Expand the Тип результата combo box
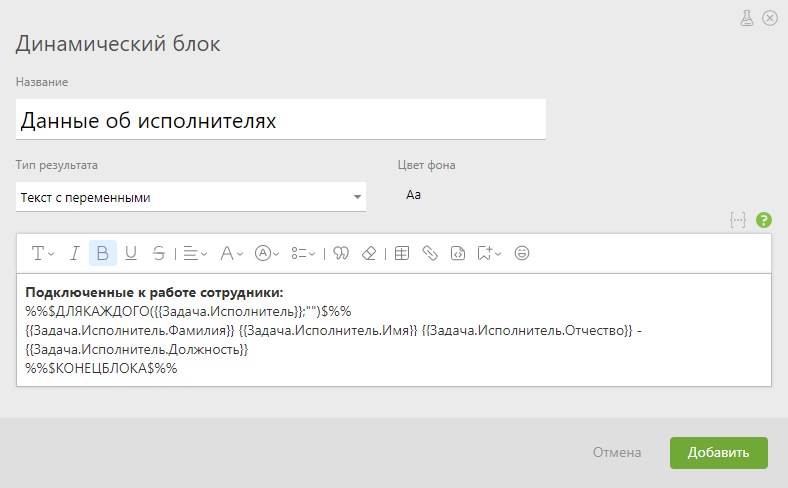This screenshot has width=788, height=488. coord(191,197)
